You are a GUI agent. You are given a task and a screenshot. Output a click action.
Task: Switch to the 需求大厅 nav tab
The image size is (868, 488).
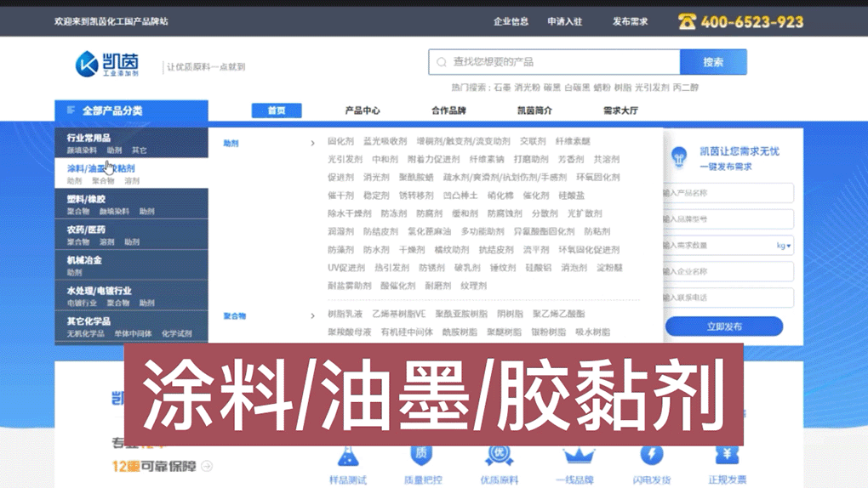(x=620, y=111)
